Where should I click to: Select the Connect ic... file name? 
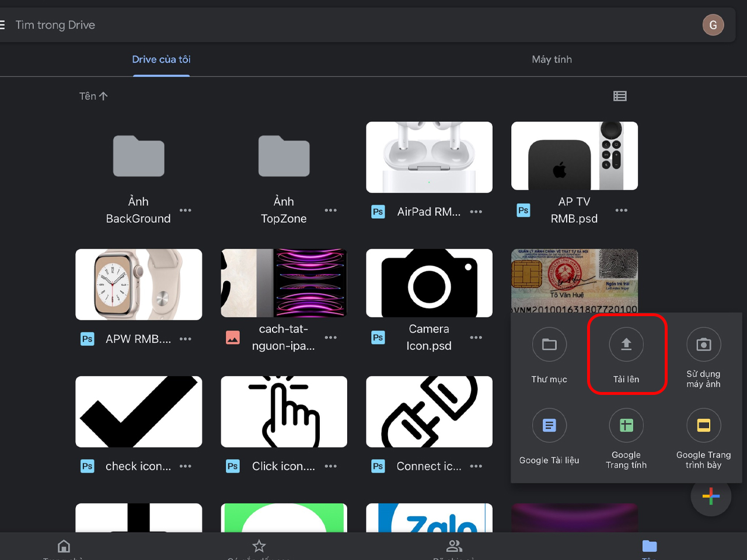pos(429,466)
